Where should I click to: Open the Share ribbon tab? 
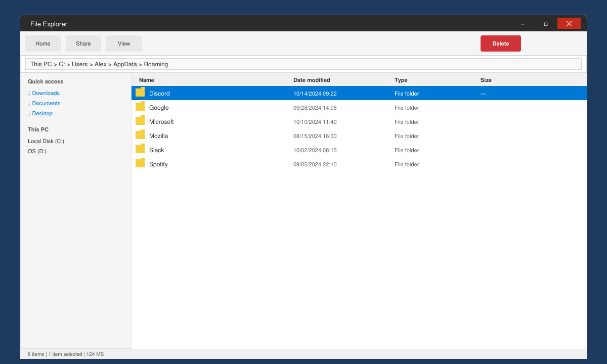[x=83, y=43]
